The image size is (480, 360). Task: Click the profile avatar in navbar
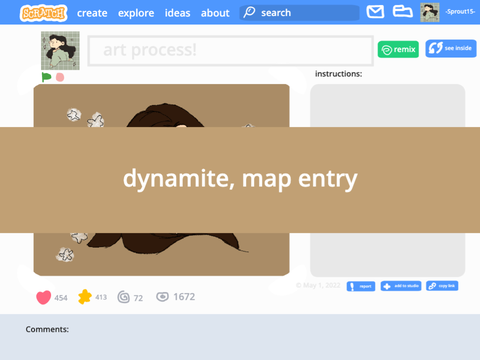(430, 12)
